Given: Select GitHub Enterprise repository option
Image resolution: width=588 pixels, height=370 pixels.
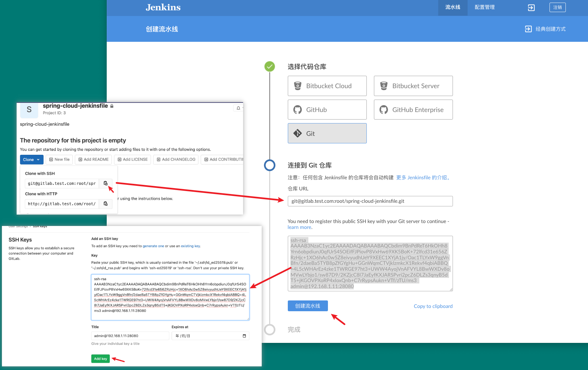Looking at the screenshot, I should 413,110.
